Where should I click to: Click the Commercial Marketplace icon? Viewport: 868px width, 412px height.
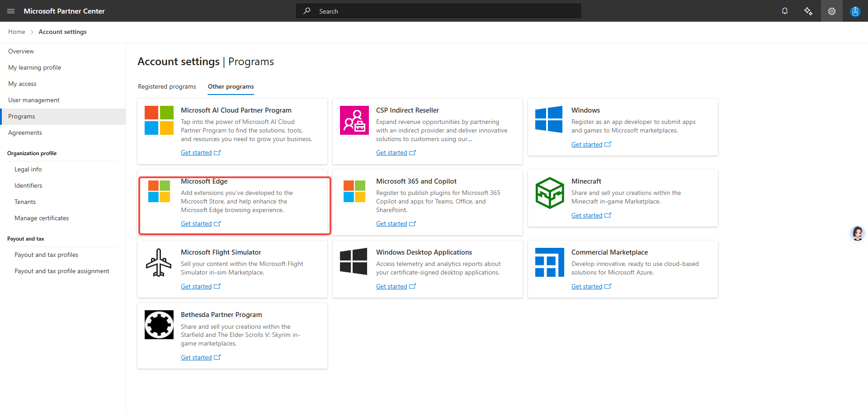coord(550,262)
